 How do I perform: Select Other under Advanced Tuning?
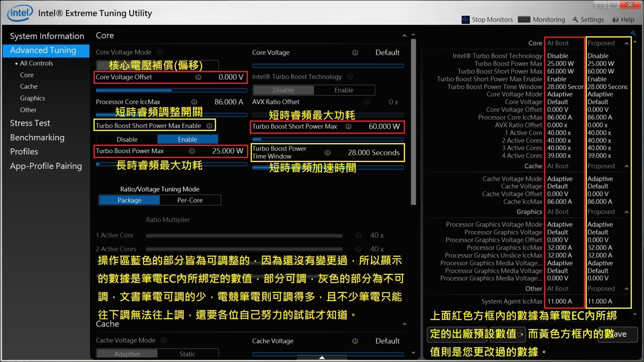tap(28, 110)
